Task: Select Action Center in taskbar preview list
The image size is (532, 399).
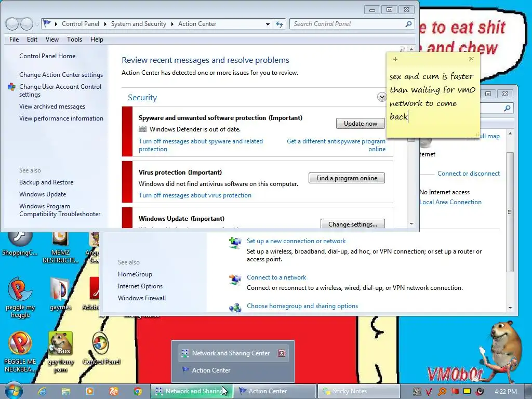Action: tap(232, 370)
